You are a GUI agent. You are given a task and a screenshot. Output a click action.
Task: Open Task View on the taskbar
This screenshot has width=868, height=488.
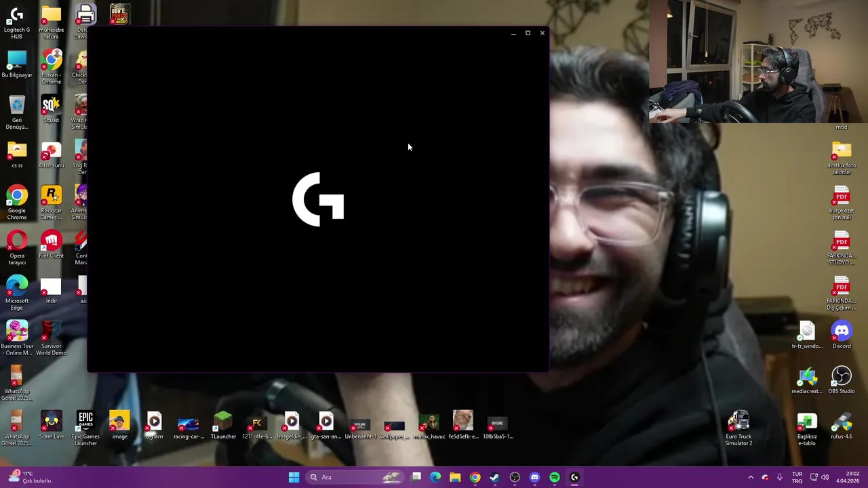click(x=416, y=477)
